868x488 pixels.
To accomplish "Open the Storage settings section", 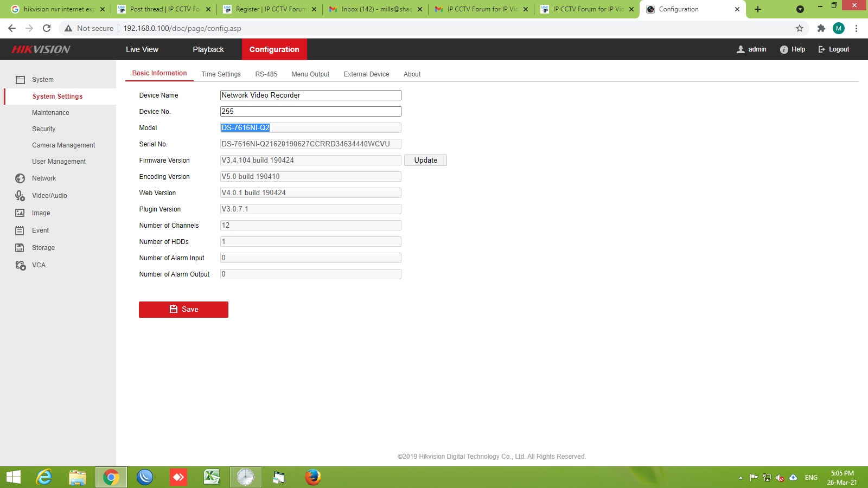I will pos(43,248).
